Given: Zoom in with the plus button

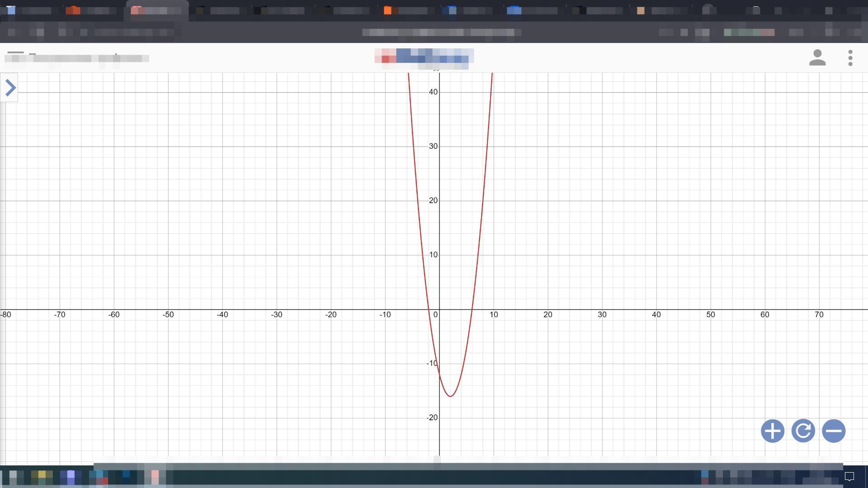Looking at the screenshot, I should click(x=772, y=431).
